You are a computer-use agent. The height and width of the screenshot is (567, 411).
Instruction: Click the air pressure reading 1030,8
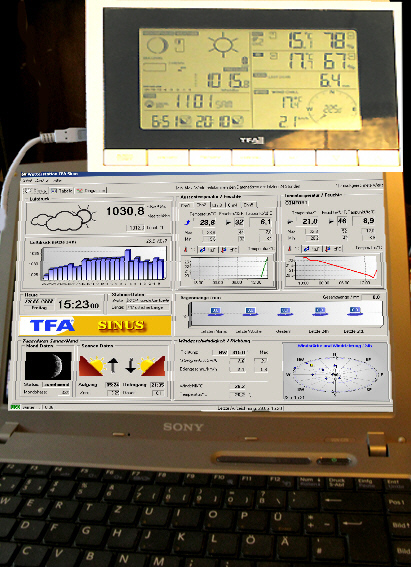(x=125, y=211)
